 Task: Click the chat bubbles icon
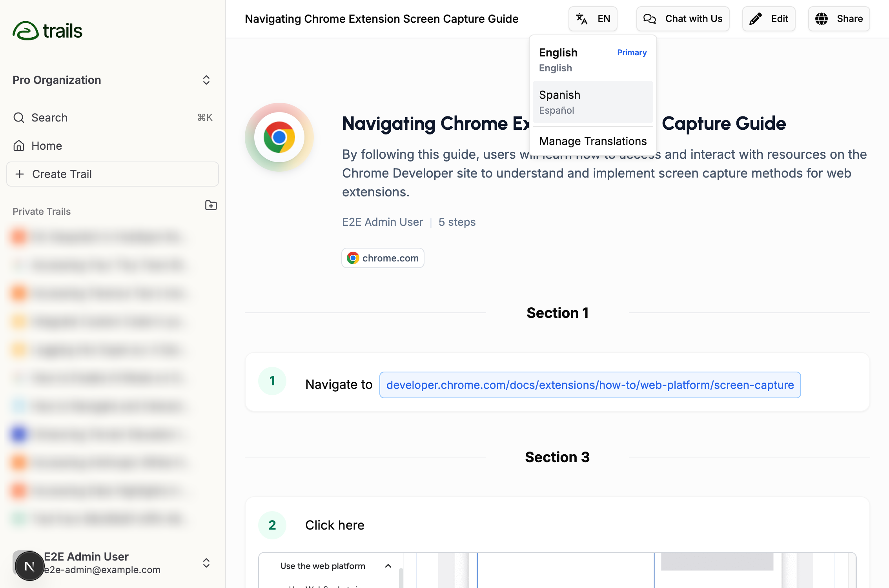[x=650, y=19]
